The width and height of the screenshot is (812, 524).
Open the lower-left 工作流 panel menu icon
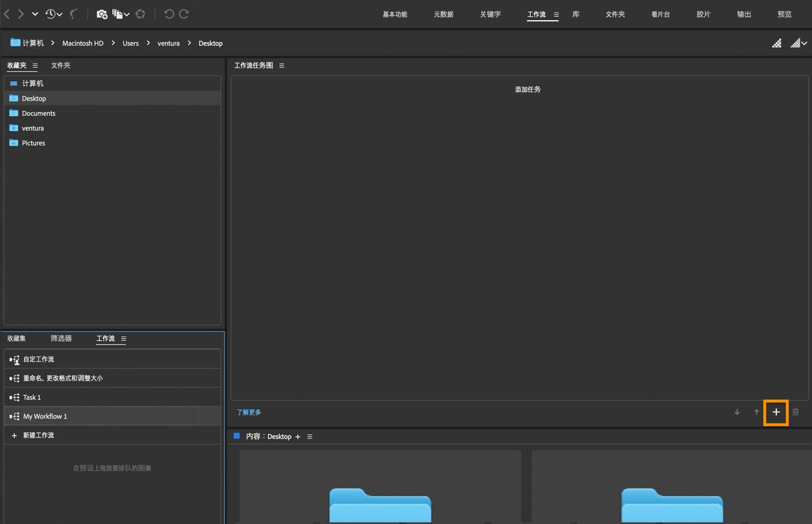[x=123, y=339]
